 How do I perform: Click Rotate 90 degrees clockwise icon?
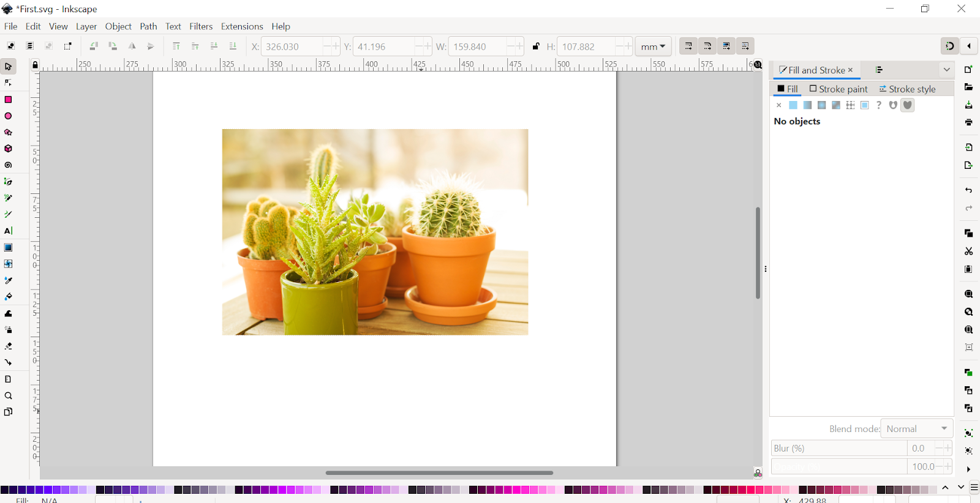point(113,46)
